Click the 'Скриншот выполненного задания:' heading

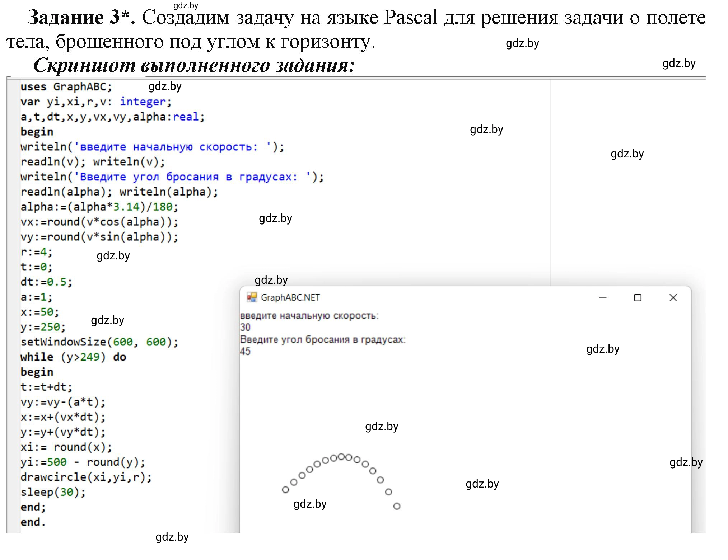194,65
